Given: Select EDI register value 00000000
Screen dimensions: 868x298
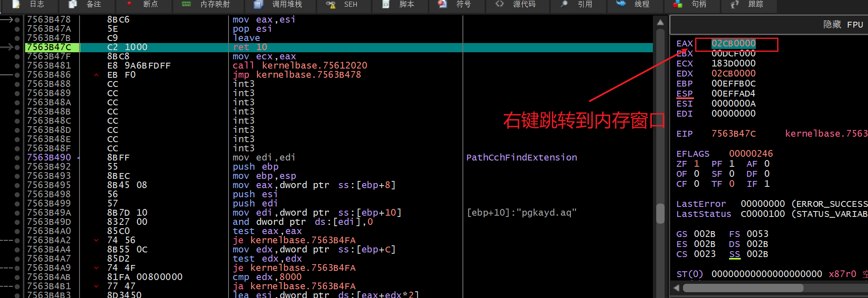Looking at the screenshot, I should click(734, 114).
